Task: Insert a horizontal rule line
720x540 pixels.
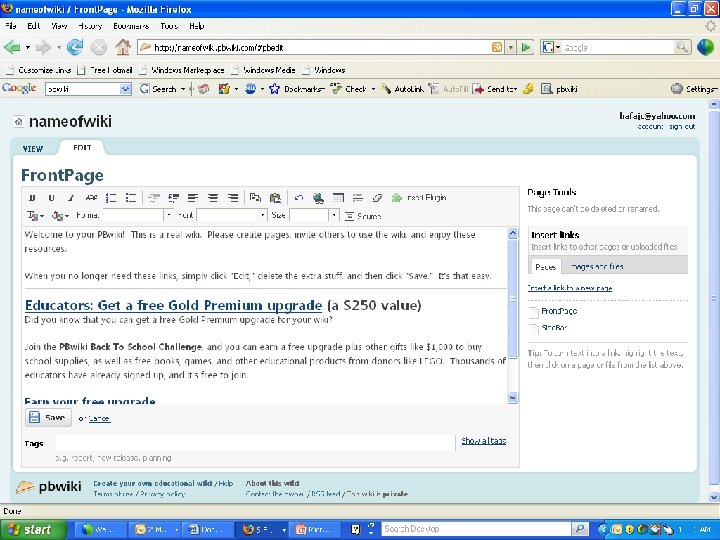Action: 358,198
